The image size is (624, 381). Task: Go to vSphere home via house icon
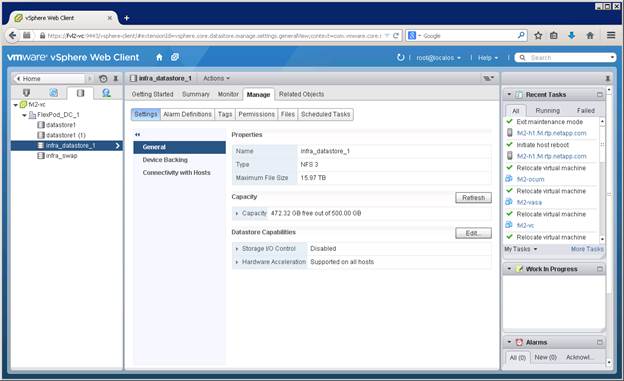pos(159,57)
